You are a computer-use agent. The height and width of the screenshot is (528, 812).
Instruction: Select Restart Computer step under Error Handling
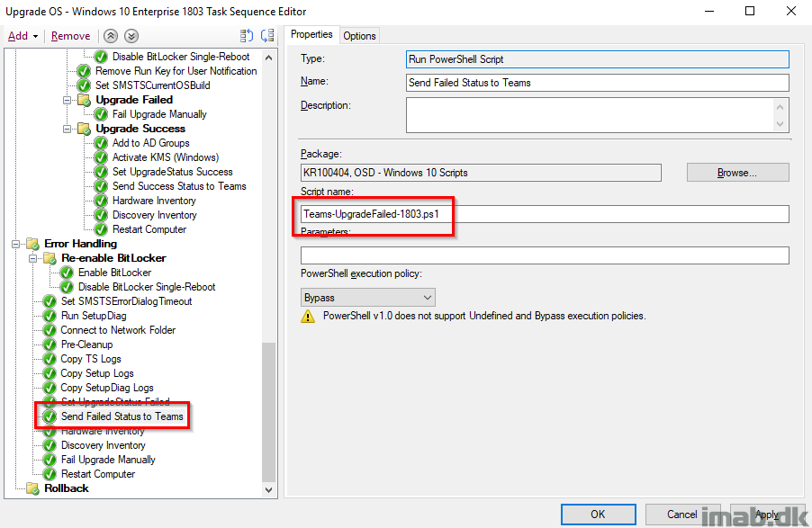pyautogui.click(x=98, y=474)
